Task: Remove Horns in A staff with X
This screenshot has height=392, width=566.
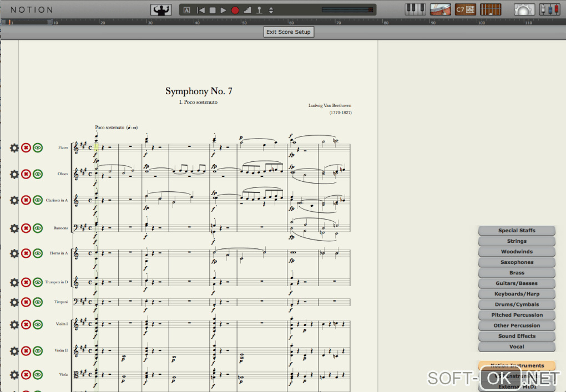Action: pyautogui.click(x=26, y=253)
